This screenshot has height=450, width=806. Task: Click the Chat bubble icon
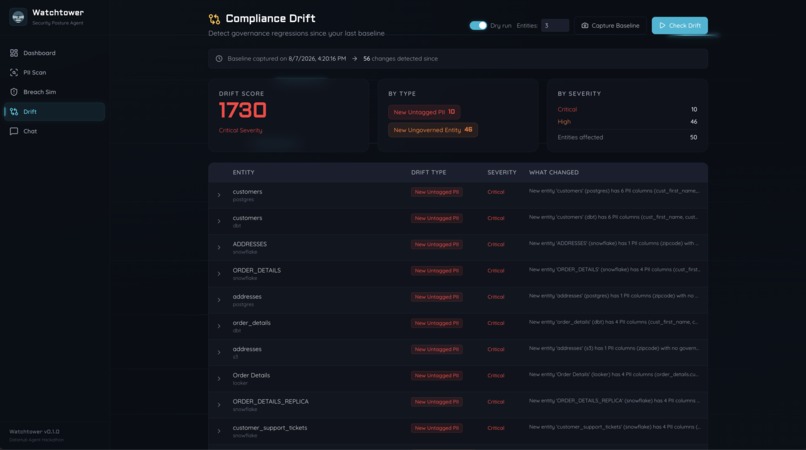(14, 131)
